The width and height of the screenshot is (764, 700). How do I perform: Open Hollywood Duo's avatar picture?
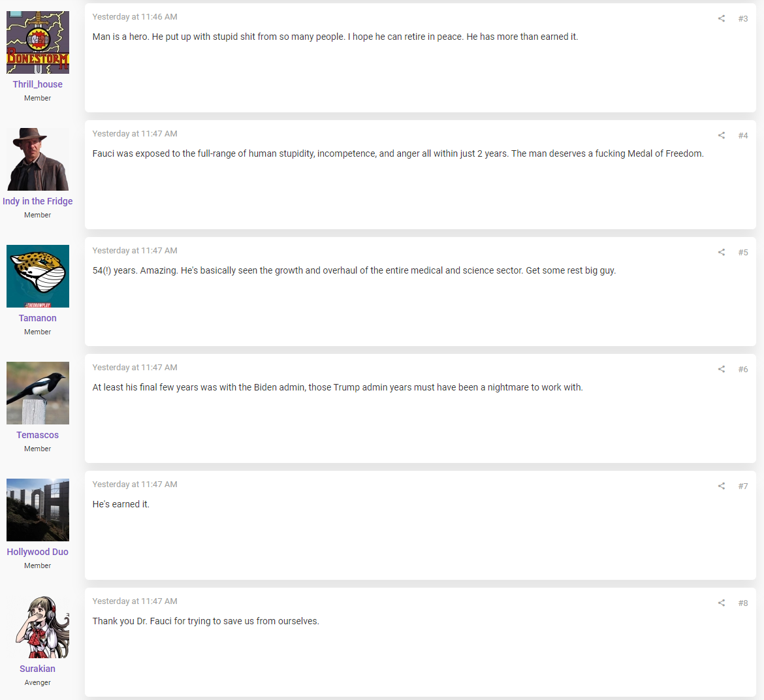pos(37,510)
